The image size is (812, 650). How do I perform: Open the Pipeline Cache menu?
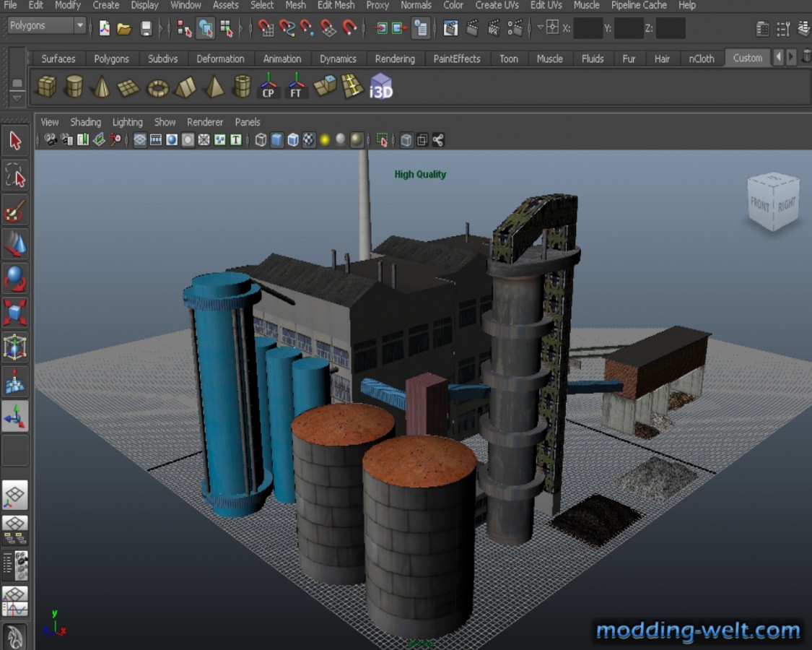point(639,5)
